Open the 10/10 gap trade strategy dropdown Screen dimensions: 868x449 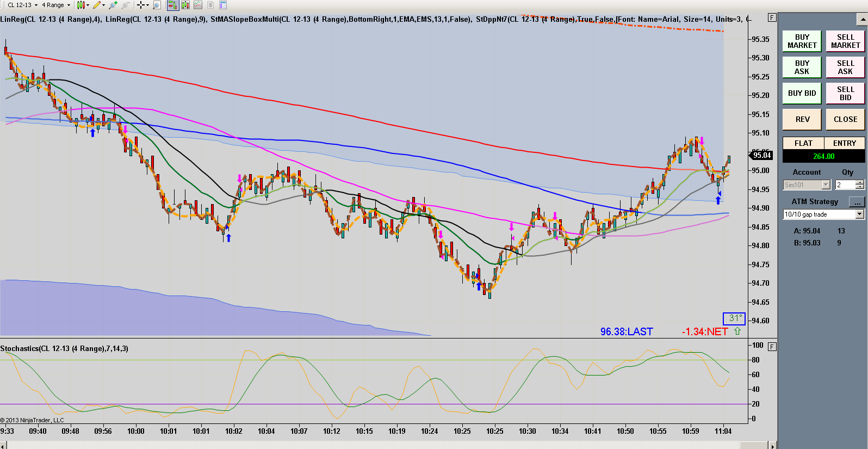(823, 214)
